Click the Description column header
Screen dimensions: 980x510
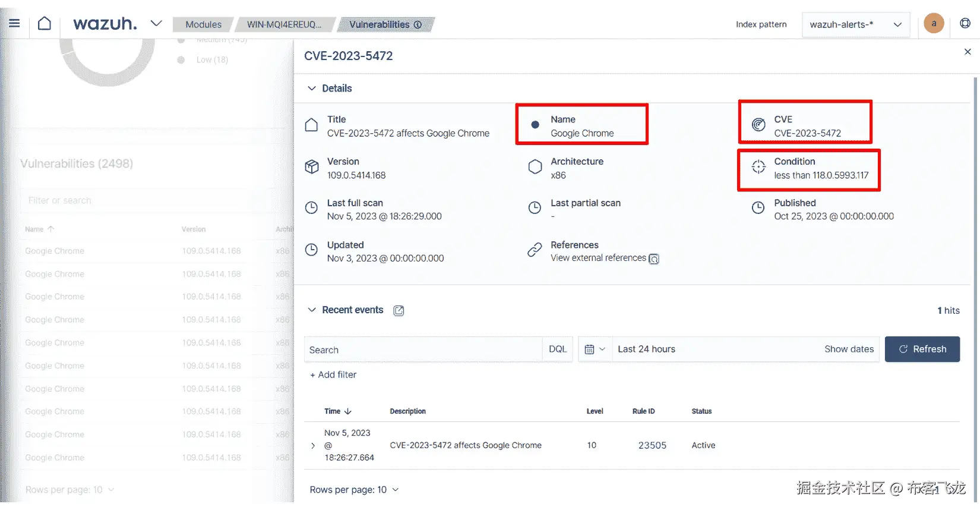click(407, 411)
